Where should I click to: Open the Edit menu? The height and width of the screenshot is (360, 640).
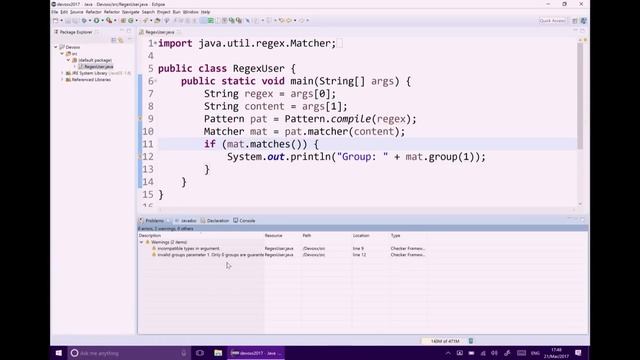coord(64,12)
